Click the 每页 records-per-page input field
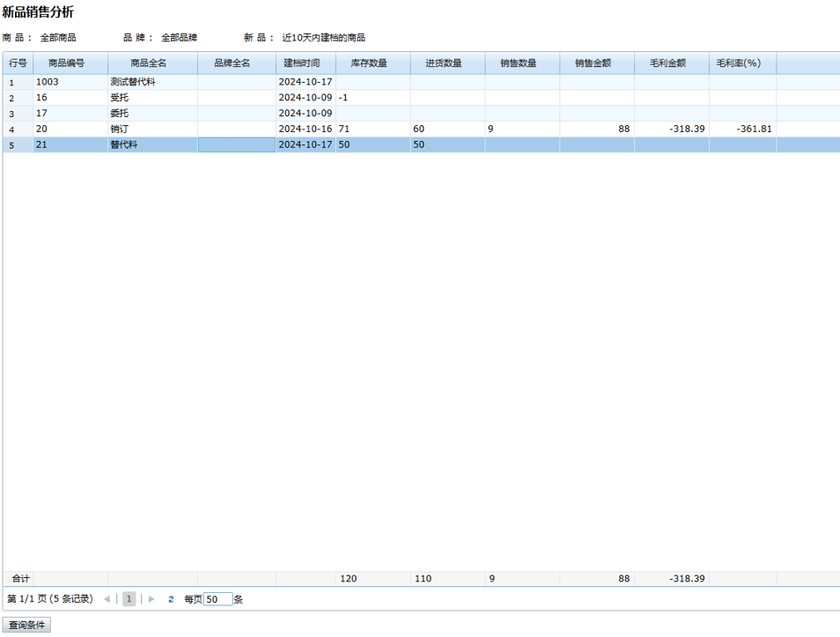Viewport: 840px width, 637px height. coord(217,599)
